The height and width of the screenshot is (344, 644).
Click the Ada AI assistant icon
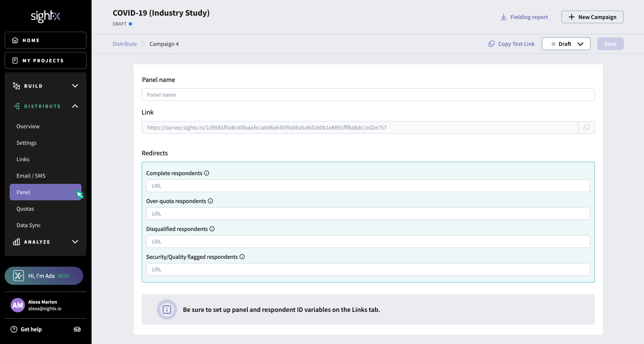(x=19, y=276)
